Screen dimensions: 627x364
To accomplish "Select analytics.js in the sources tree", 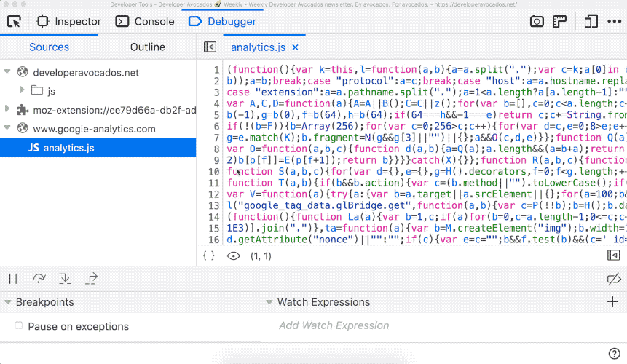I will tap(68, 148).
